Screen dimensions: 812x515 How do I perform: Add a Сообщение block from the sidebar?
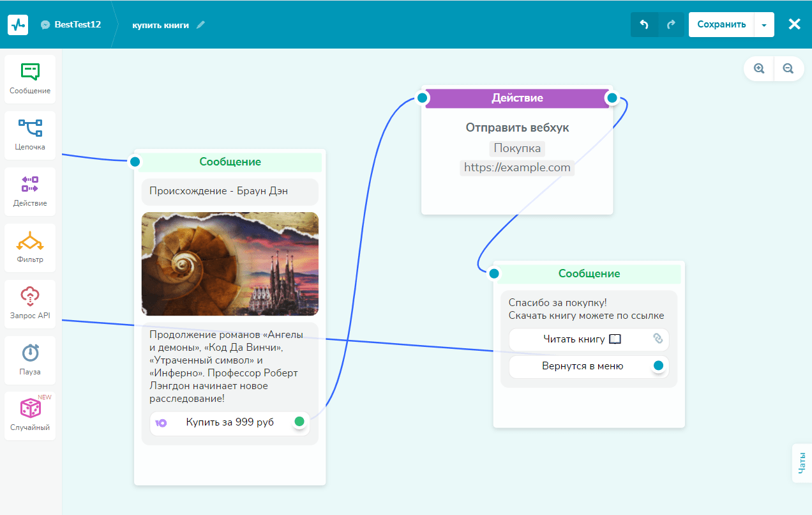coord(30,79)
